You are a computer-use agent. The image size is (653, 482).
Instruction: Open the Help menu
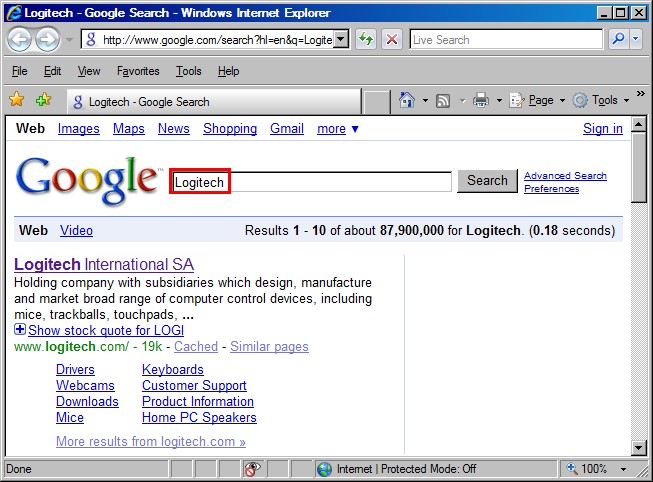pos(228,71)
